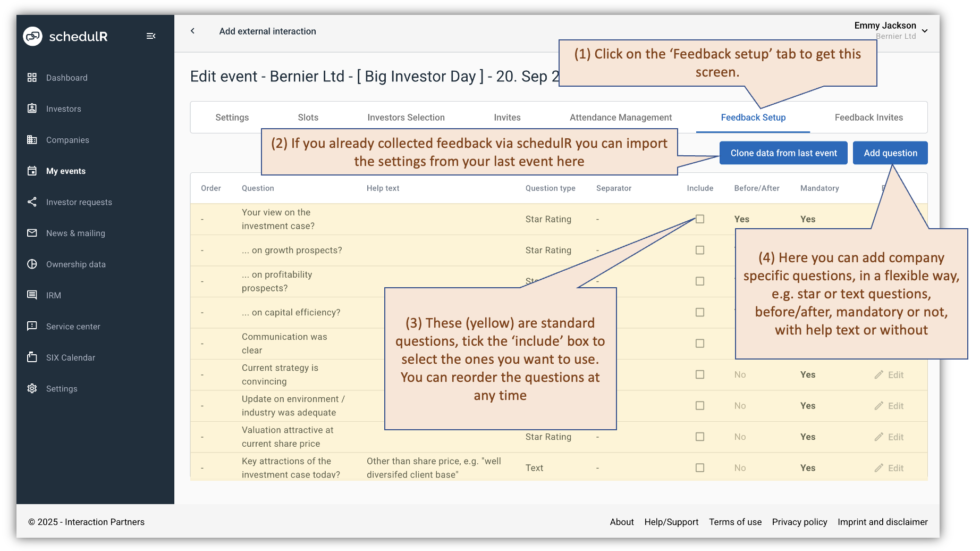This screenshot has height=551, width=980.
Task: Open Companies via its building icon
Action: coord(32,140)
